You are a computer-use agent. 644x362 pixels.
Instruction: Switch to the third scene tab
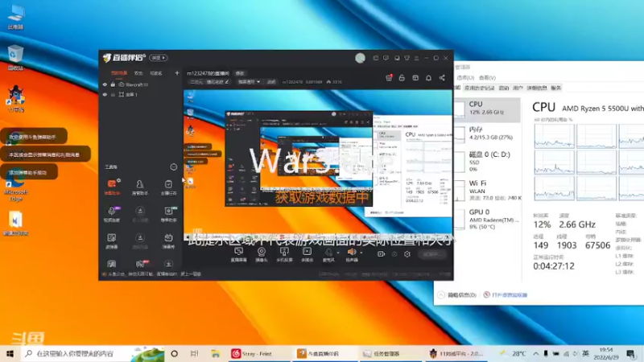155,73
